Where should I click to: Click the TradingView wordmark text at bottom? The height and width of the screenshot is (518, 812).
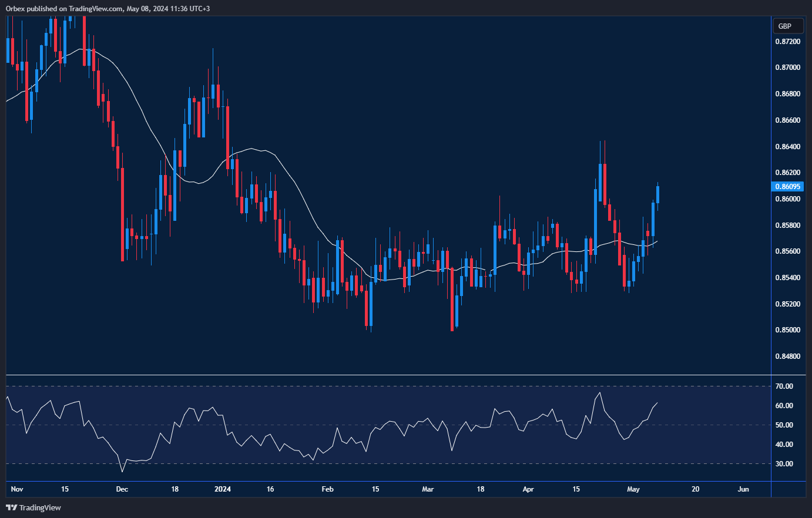40,507
